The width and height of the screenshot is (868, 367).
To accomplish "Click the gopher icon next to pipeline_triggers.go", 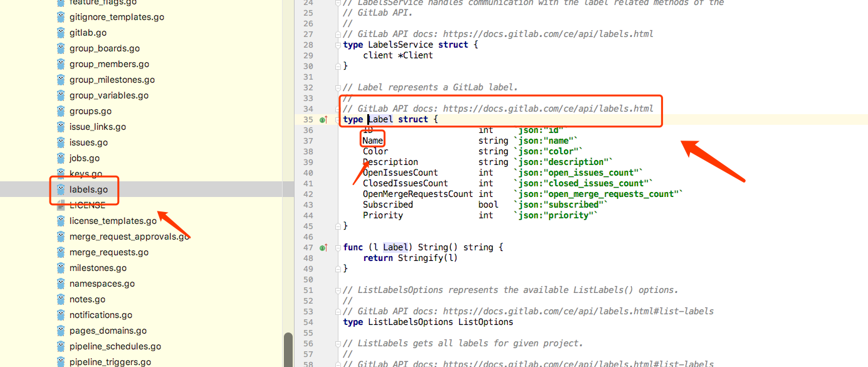I will click(x=60, y=361).
